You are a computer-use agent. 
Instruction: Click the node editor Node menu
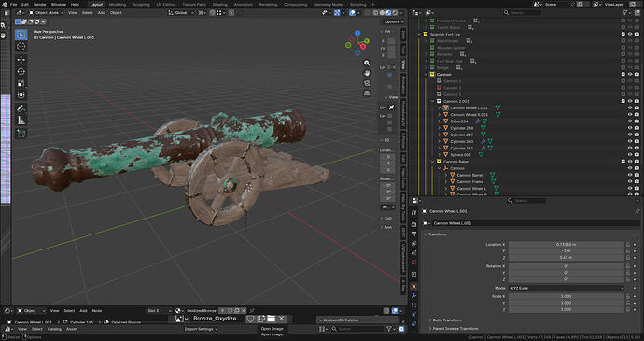[x=96, y=311]
